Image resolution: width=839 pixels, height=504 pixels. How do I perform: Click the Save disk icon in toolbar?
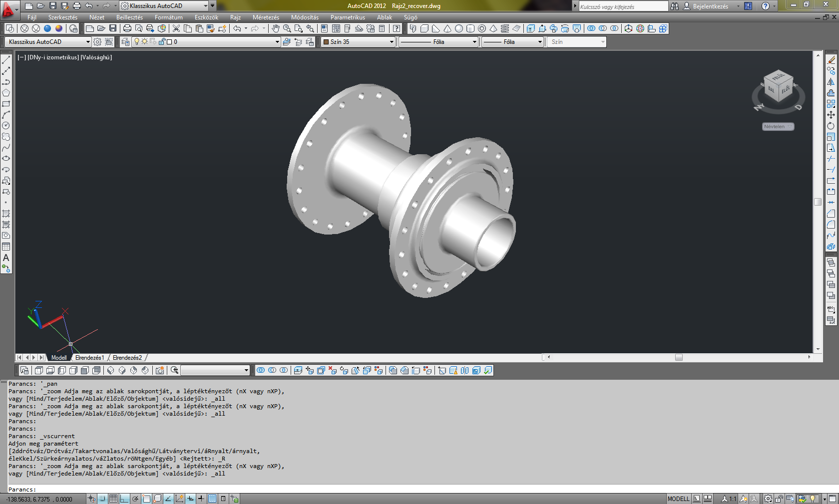point(113,28)
